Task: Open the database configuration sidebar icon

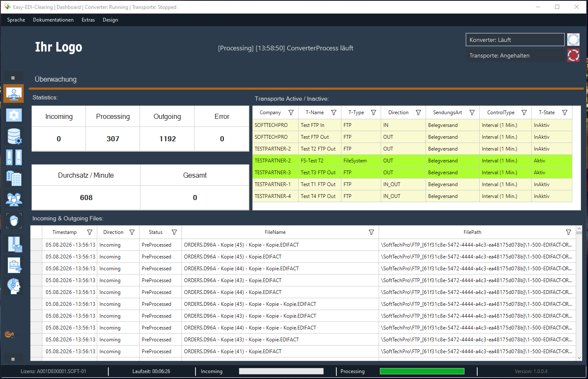Action: tap(14, 136)
